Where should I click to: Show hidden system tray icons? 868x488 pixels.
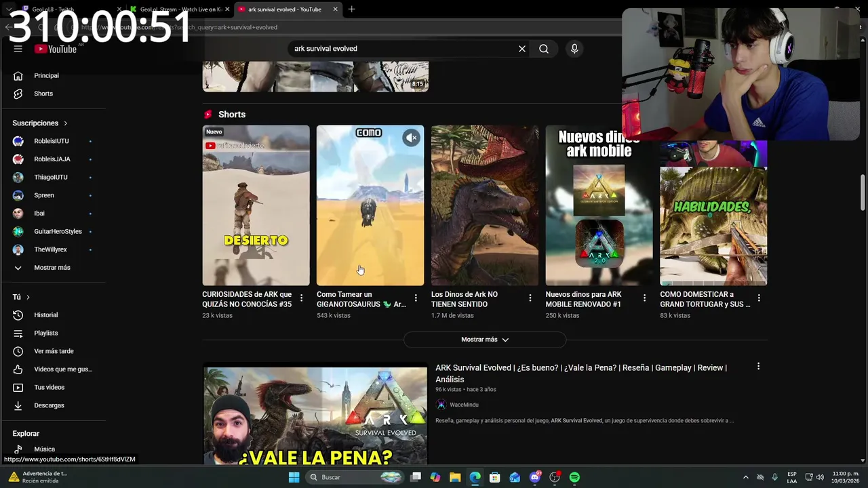[746, 477]
